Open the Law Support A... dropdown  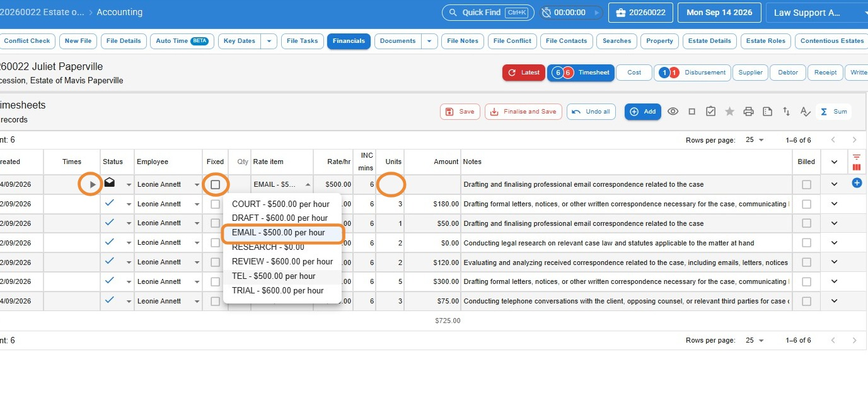pos(816,13)
